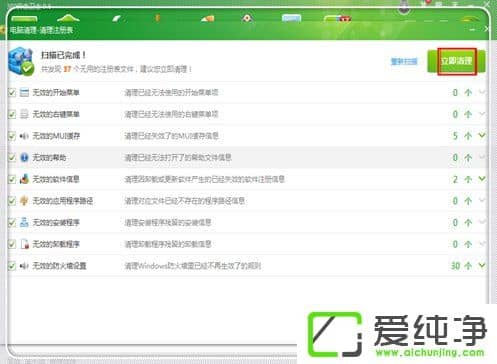497x364 pixels.
Task: Click the 无效的右键菜单 row icon
Action: (24, 114)
